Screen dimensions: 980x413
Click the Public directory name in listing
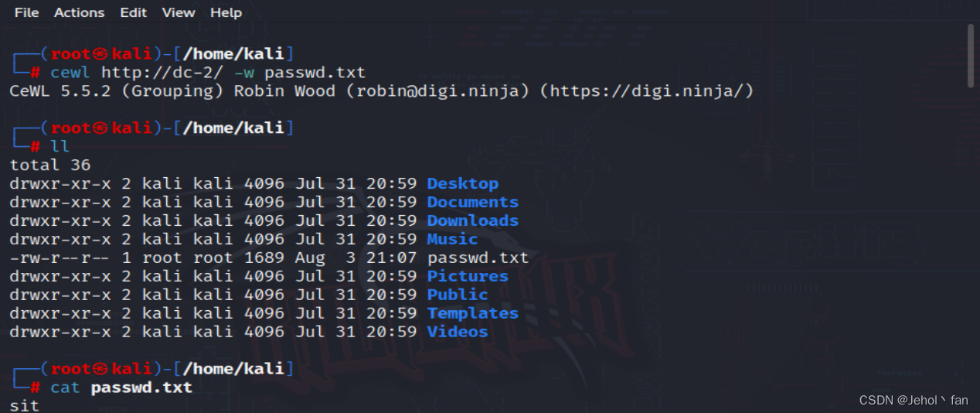(458, 295)
